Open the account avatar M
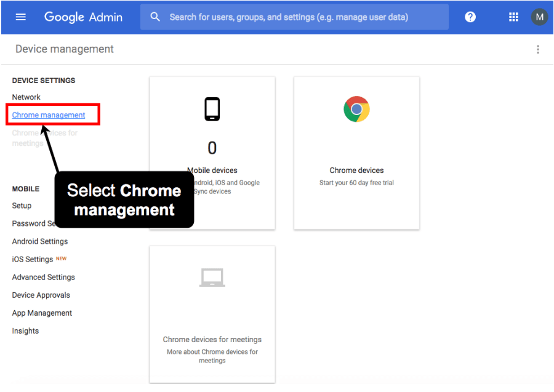 coord(539,17)
